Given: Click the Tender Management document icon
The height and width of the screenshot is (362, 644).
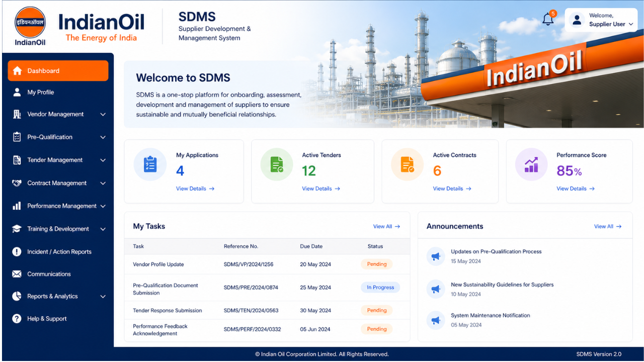Looking at the screenshot, I should (17, 160).
